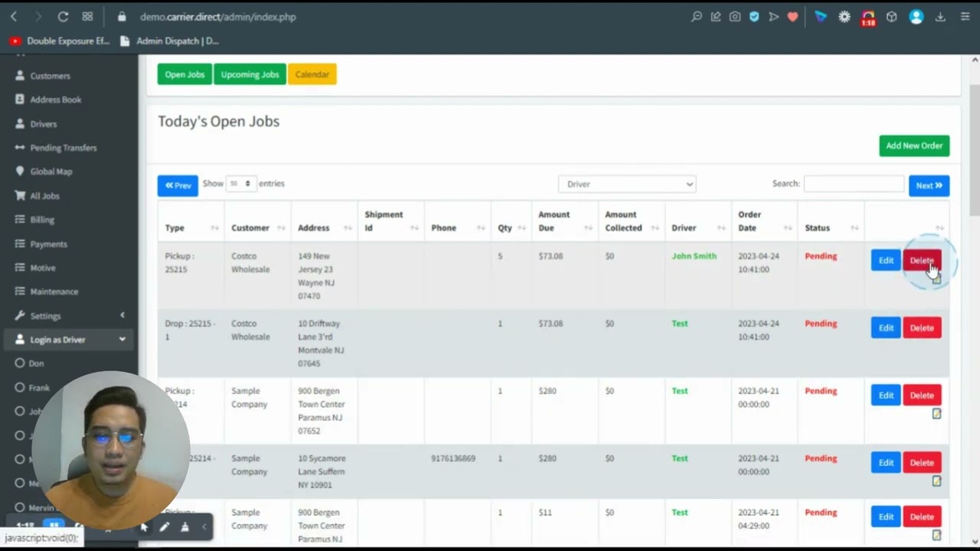Edit the Drop 25215-1 order
The width and height of the screenshot is (980, 551).
point(886,328)
